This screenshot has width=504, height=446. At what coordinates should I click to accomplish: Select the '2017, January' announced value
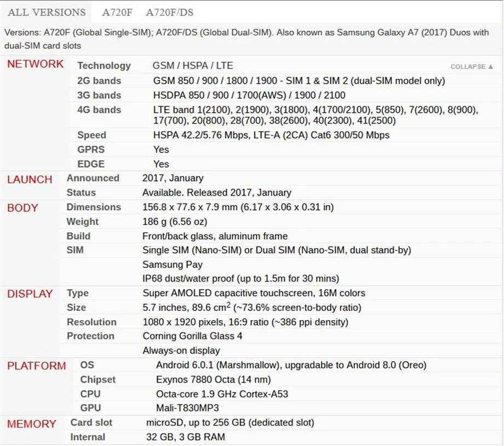pyautogui.click(x=173, y=178)
